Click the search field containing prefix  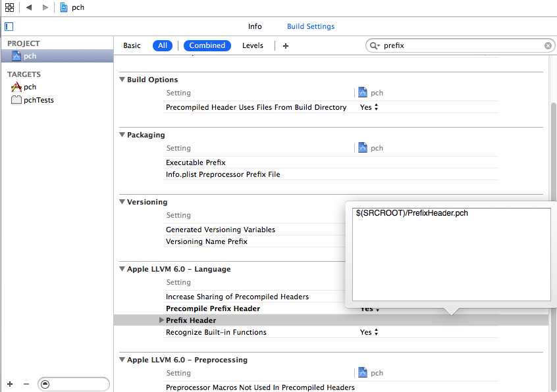462,45
